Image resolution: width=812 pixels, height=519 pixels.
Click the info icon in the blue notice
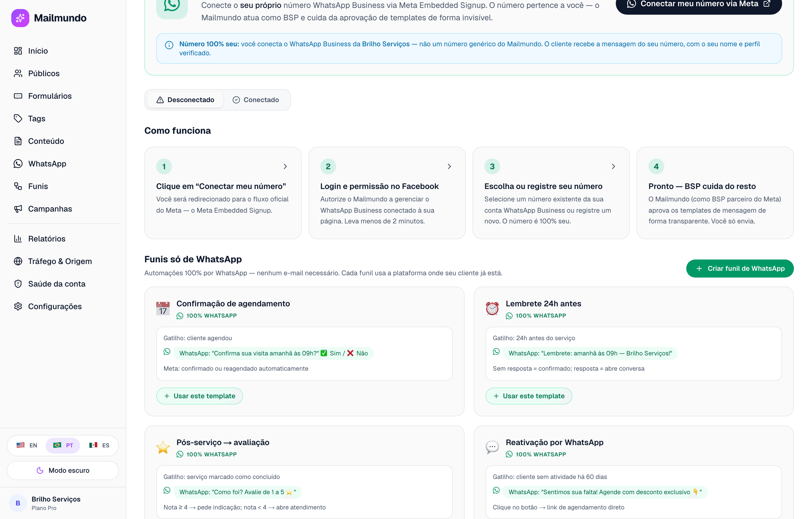coord(169,45)
